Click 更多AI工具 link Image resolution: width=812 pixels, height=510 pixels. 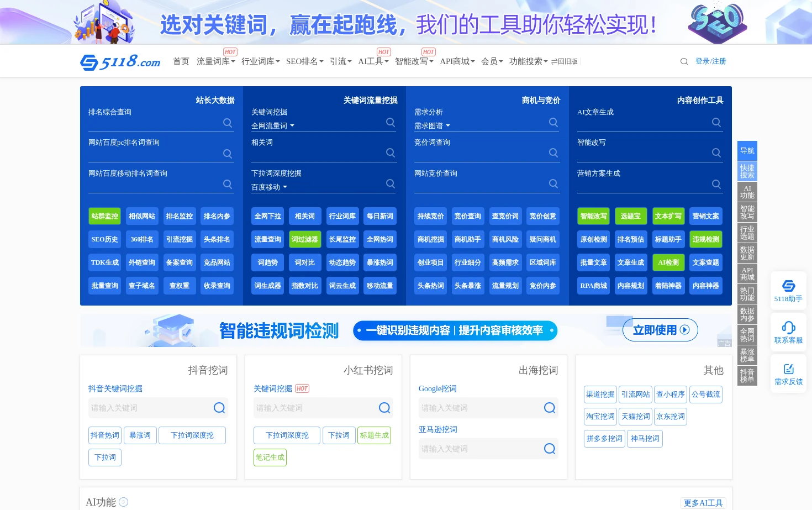703,503
